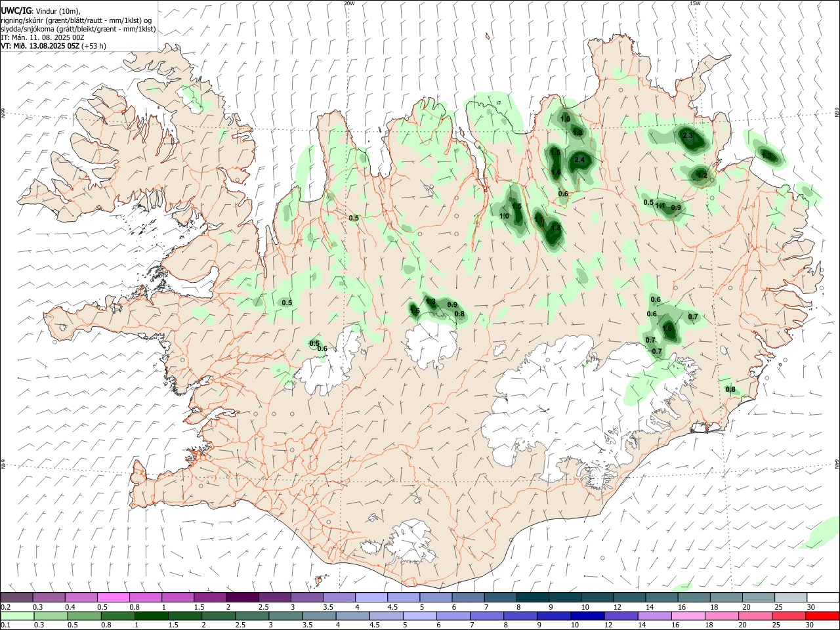
Task: Select the bright red 30 swatch in bottom scale
Action: click(822, 616)
